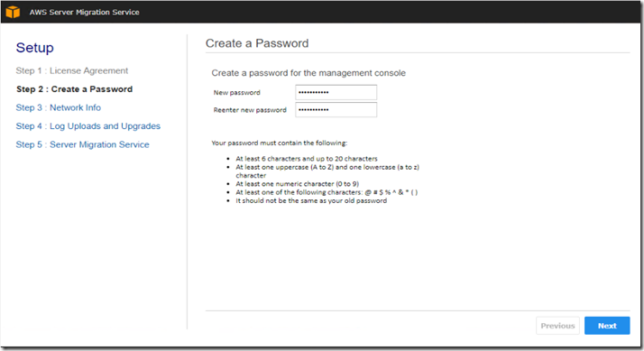
Task: Open Step 1 : License Agreement
Action: (72, 70)
